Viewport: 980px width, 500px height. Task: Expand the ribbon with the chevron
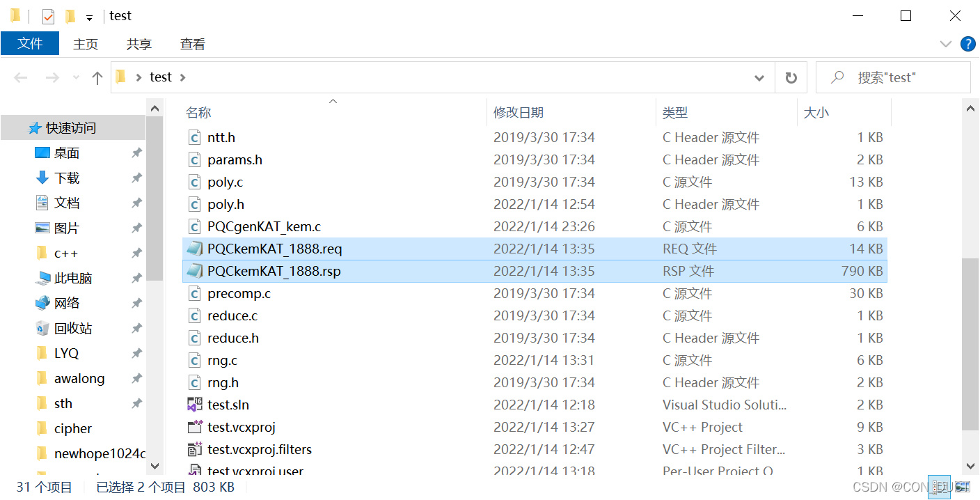click(x=945, y=44)
